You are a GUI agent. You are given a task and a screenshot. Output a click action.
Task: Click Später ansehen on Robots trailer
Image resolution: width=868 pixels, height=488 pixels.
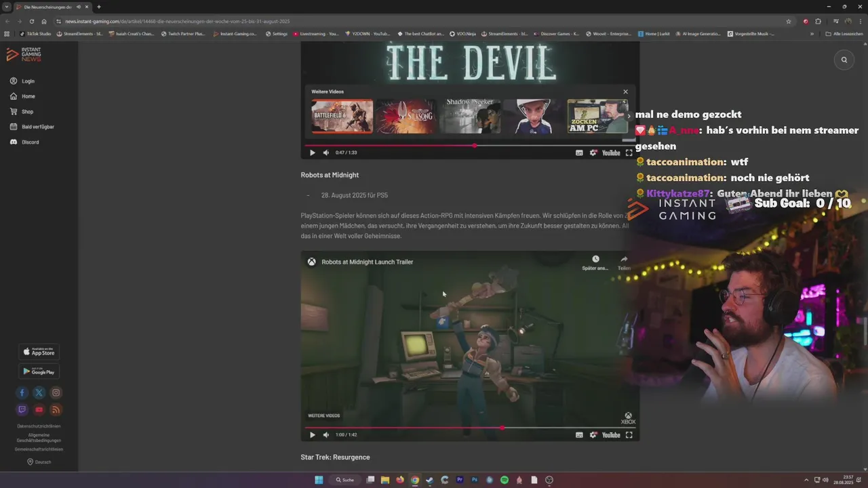coord(595,263)
